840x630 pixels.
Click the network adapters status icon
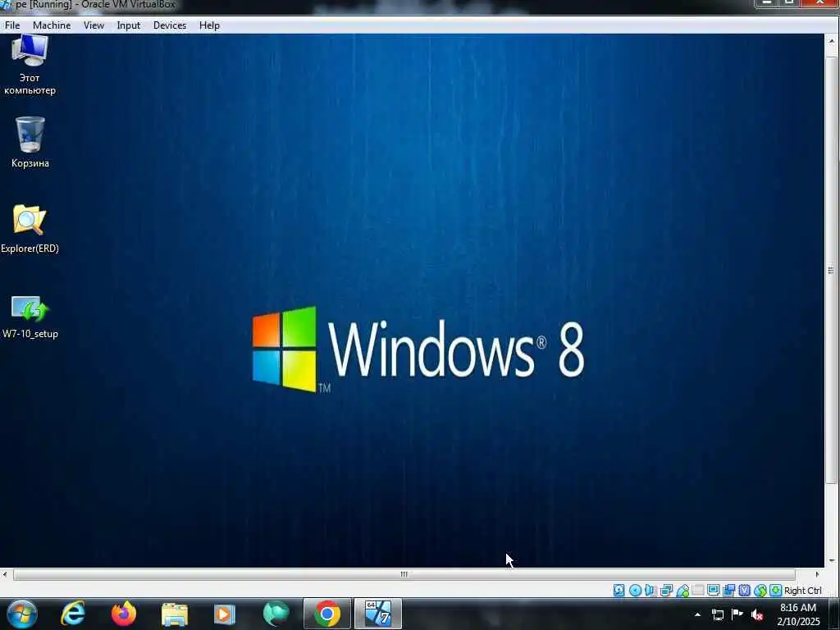click(x=666, y=591)
